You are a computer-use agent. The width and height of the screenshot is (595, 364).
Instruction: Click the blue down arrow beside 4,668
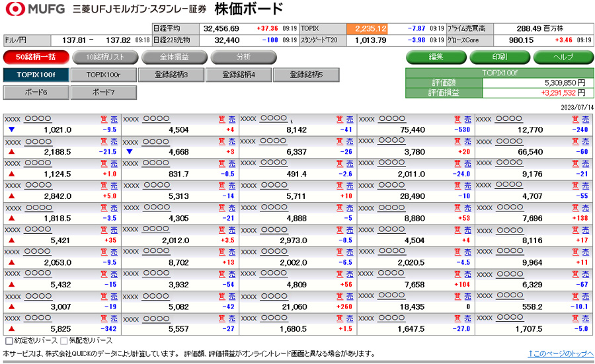[x=129, y=152]
